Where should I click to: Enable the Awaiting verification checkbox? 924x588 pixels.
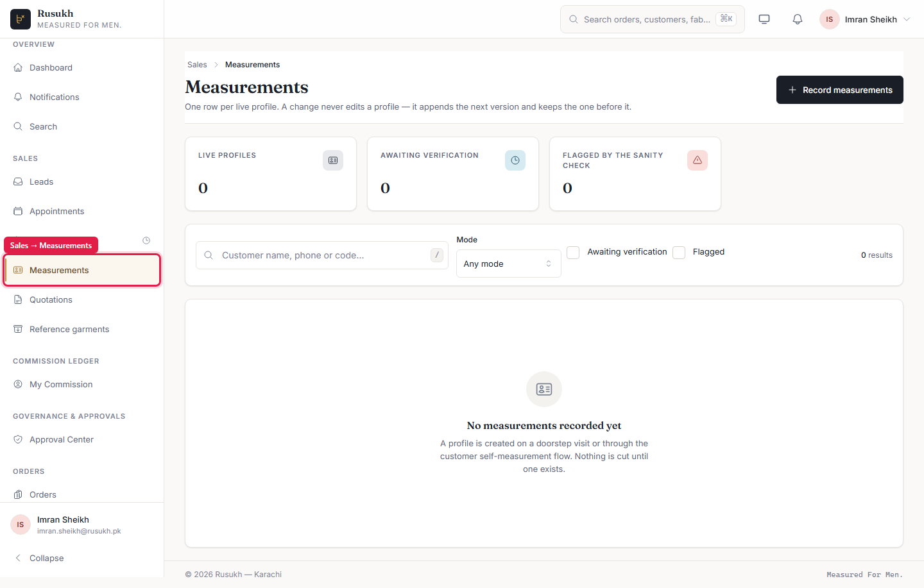click(573, 252)
